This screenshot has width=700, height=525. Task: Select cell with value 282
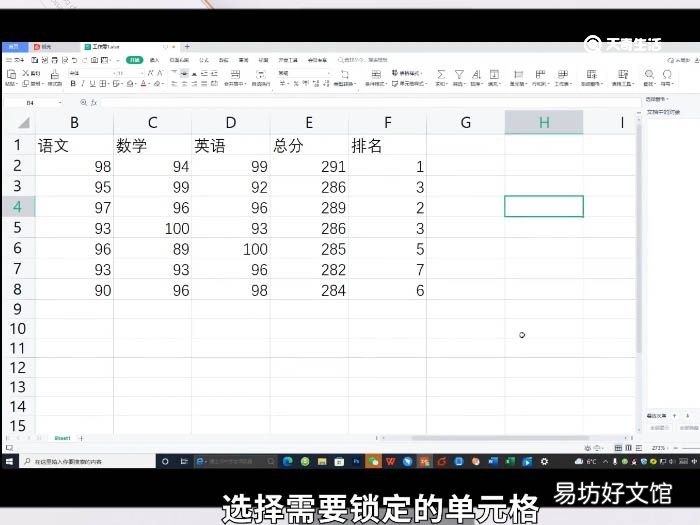point(309,269)
